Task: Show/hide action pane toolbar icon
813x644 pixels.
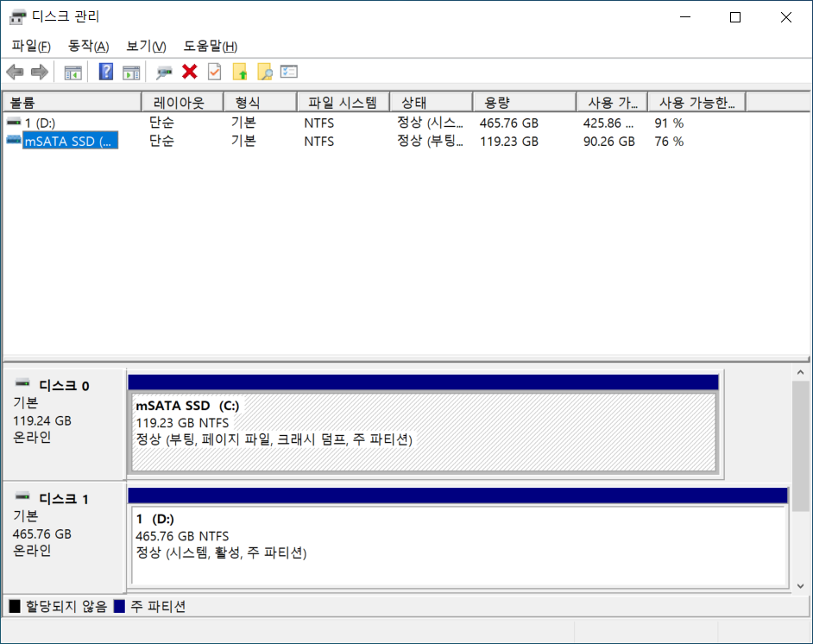Action: 131,72
